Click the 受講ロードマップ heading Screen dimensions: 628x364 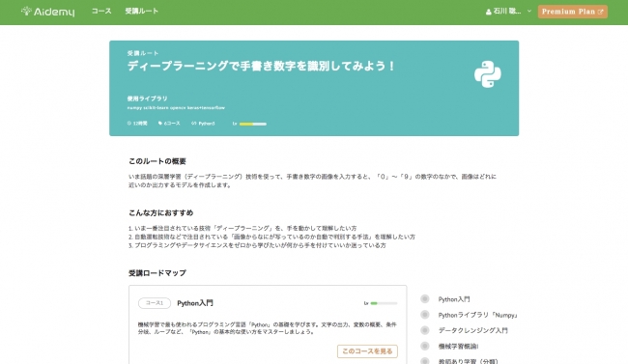point(157,273)
